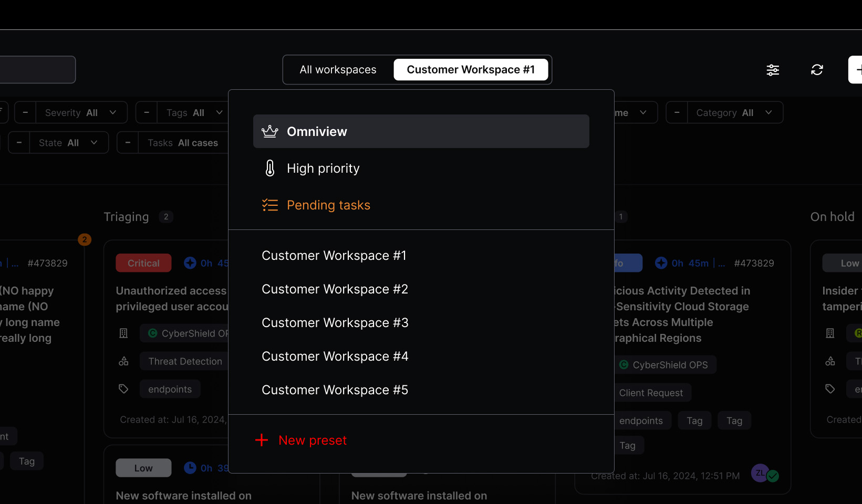The image size is (862, 504).
Task: Open the State All dropdown
Action: (x=68, y=142)
